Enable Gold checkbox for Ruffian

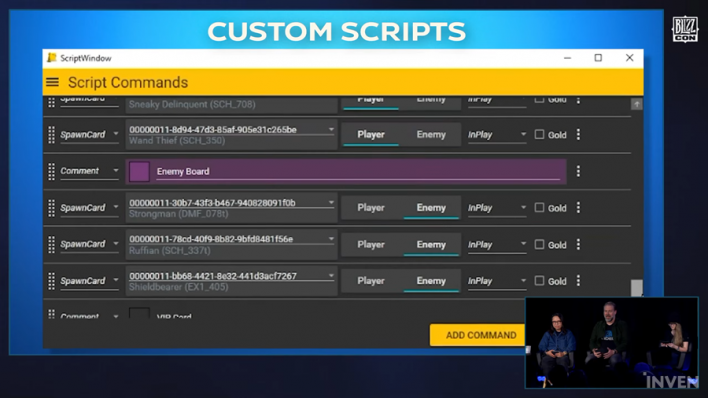pyautogui.click(x=539, y=244)
